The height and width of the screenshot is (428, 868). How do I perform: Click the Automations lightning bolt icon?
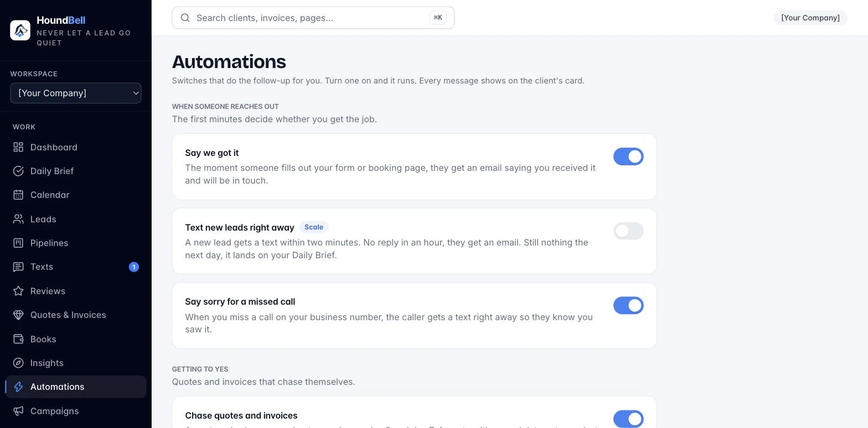tap(18, 387)
